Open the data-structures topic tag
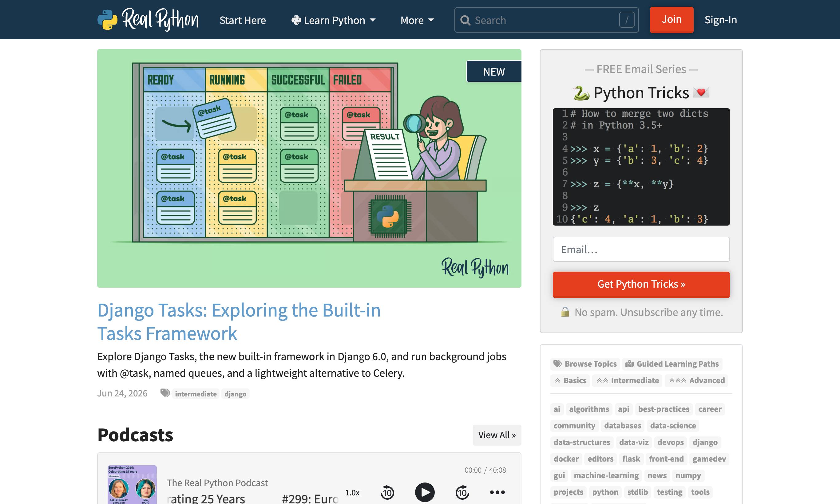Screen dimensions: 840x504 [581, 442]
